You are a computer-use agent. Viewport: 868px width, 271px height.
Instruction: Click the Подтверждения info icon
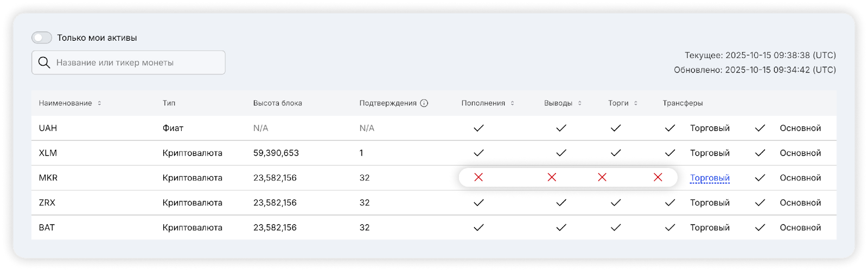(424, 103)
